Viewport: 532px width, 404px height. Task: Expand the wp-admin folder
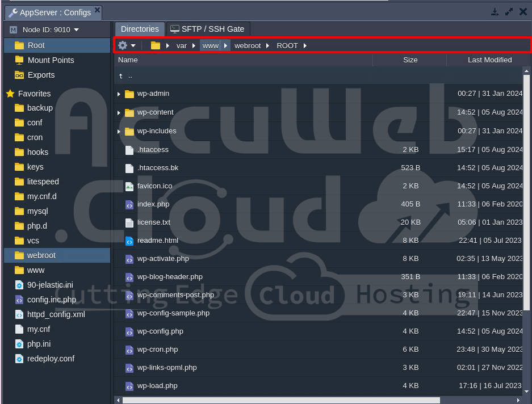pyautogui.click(x=119, y=94)
